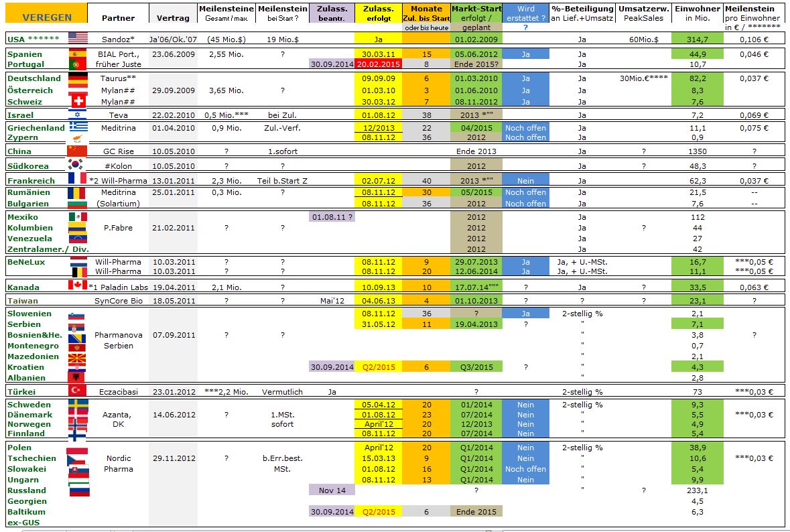Click the 30Mio.€**** PeakSales cell
Viewport: 790px width, 532px height.
pyautogui.click(x=643, y=78)
